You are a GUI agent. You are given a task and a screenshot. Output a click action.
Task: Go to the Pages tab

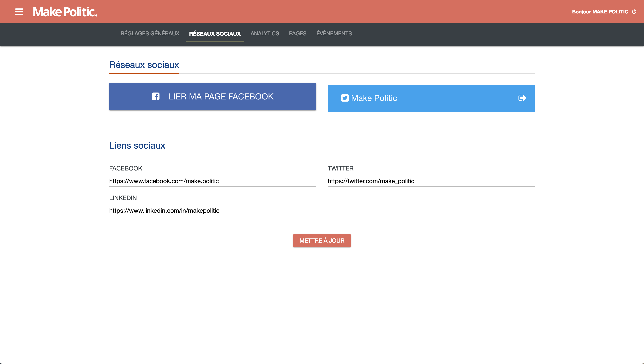click(297, 33)
